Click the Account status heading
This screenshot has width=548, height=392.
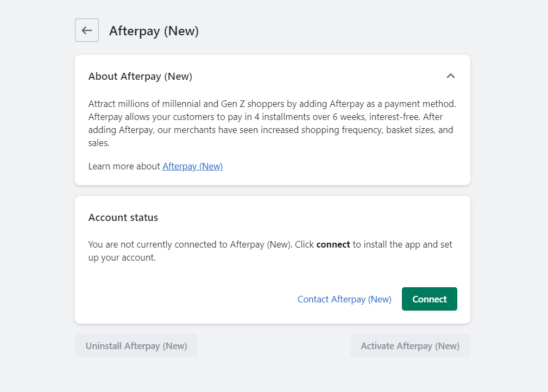[x=123, y=217]
